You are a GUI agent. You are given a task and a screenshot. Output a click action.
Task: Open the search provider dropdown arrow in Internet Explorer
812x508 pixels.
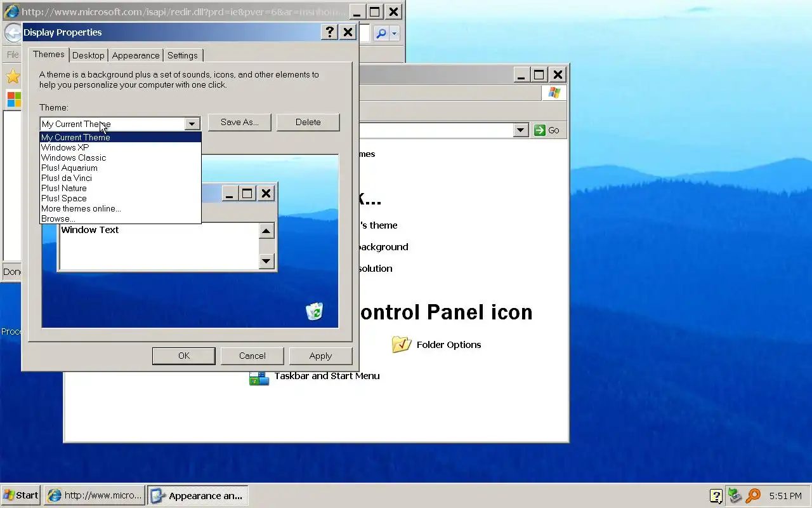[395, 34]
